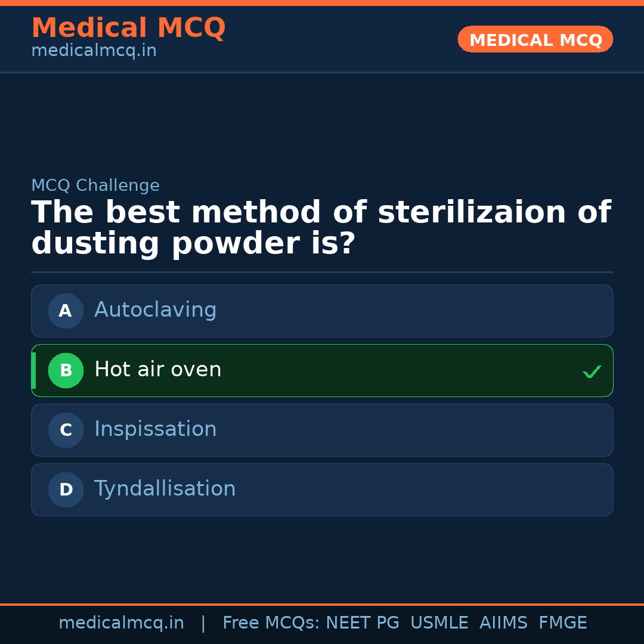
Task: Click the Medical MCQ header title
Action: [x=128, y=28]
